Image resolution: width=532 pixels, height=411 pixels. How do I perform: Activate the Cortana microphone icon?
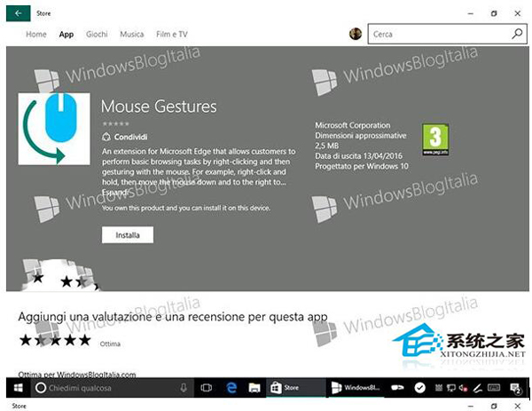tap(184, 388)
